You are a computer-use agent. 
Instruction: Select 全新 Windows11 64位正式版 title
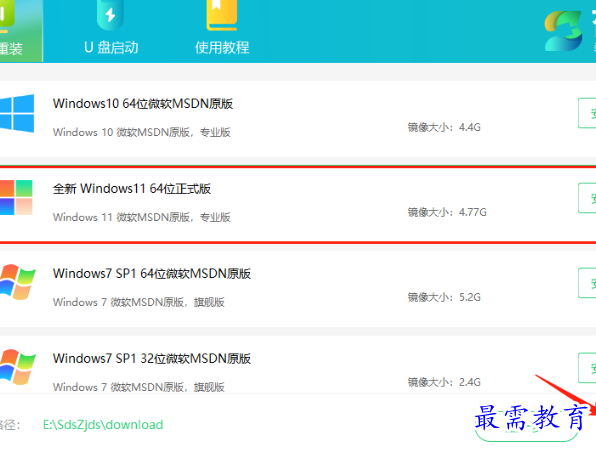click(132, 189)
